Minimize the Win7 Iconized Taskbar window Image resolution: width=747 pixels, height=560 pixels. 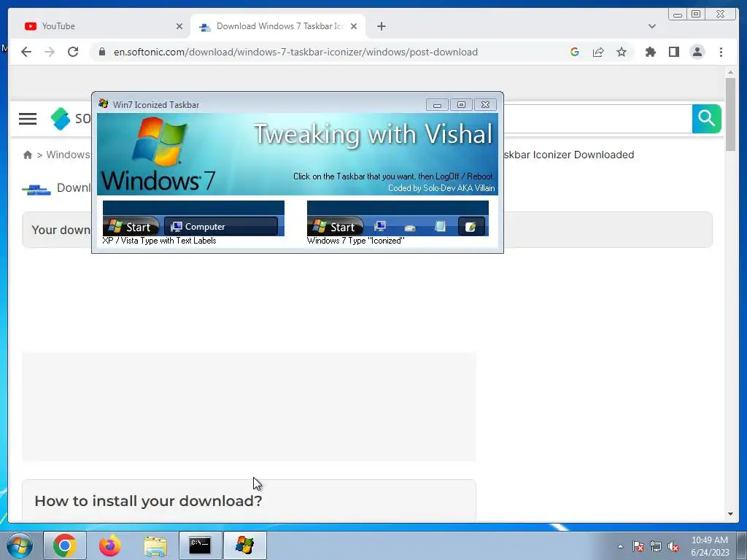coord(437,105)
